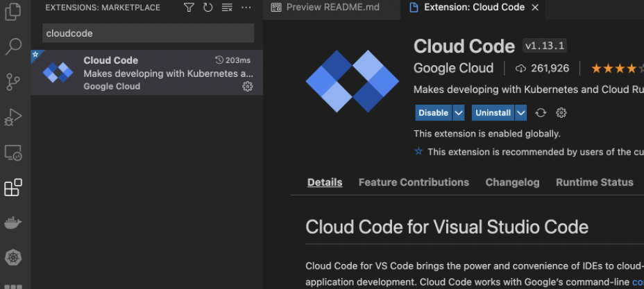Click the v1.13.1 version badge

click(x=545, y=46)
